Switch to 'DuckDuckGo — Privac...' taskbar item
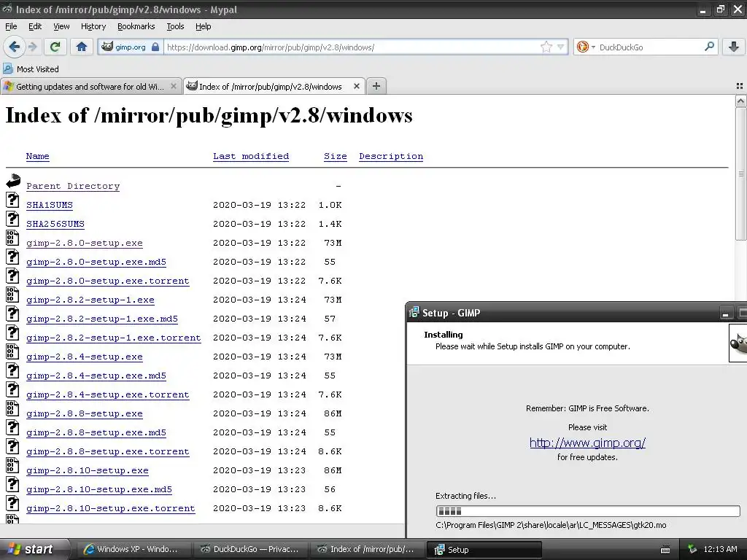 (249, 549)
